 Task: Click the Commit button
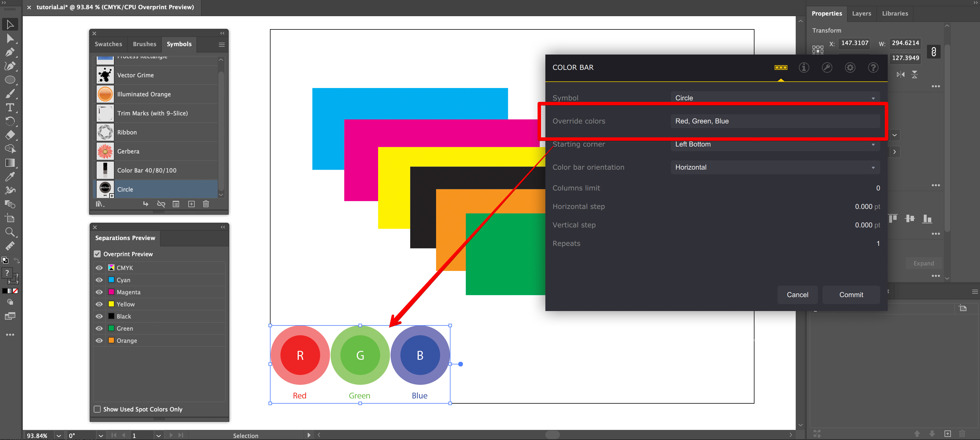click(851, 295)
